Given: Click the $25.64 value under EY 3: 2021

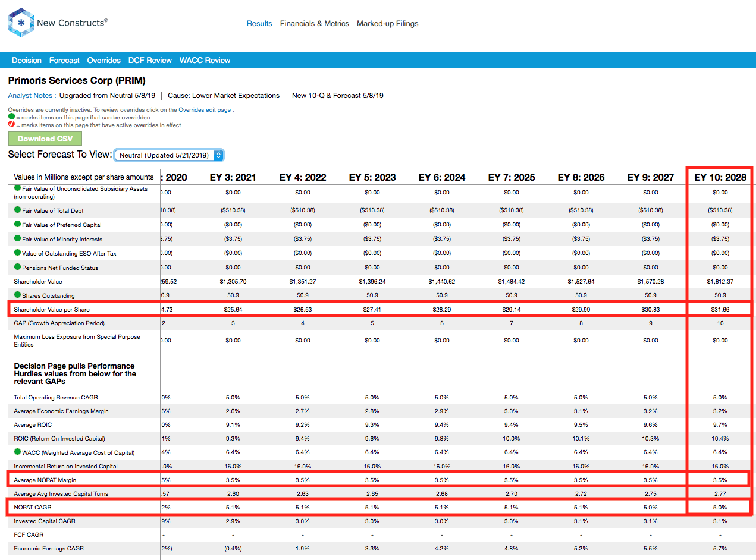Looking at the screenshot, I should coord(233,309).
